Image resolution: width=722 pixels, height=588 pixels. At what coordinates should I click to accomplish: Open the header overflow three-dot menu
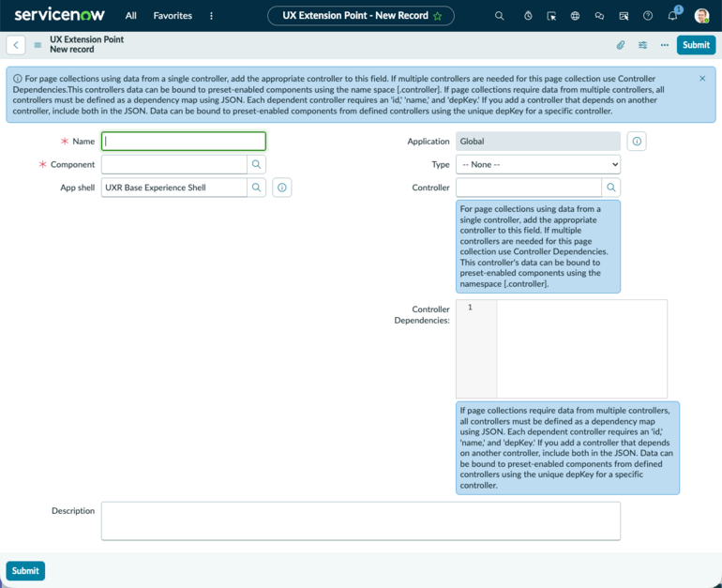[x=211, y=16]
